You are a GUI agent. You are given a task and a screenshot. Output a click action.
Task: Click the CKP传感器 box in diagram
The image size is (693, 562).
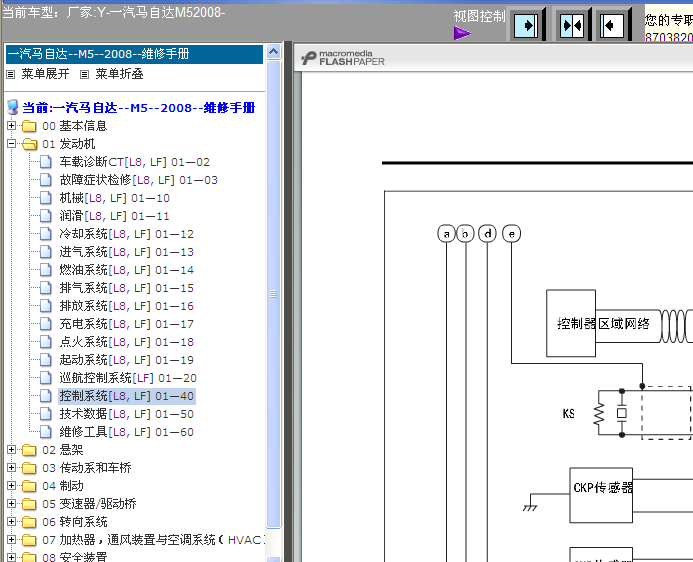coord(601,495)
